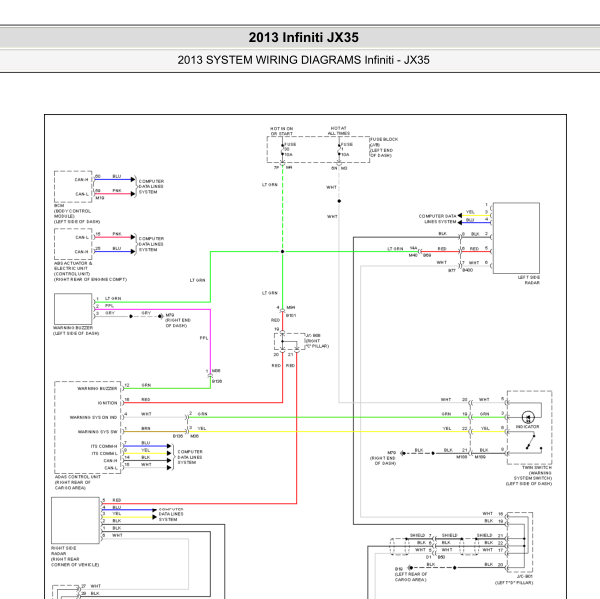Click the right side radar component box
Screen dimensions: 600x599
(x=75, y=520)
